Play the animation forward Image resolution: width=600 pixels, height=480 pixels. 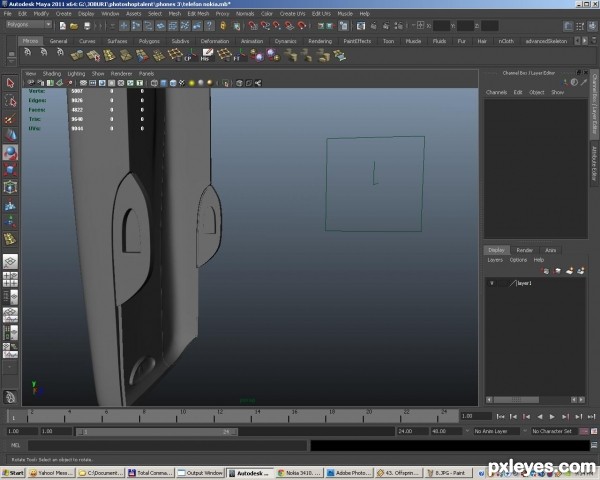tap(552, 416)
